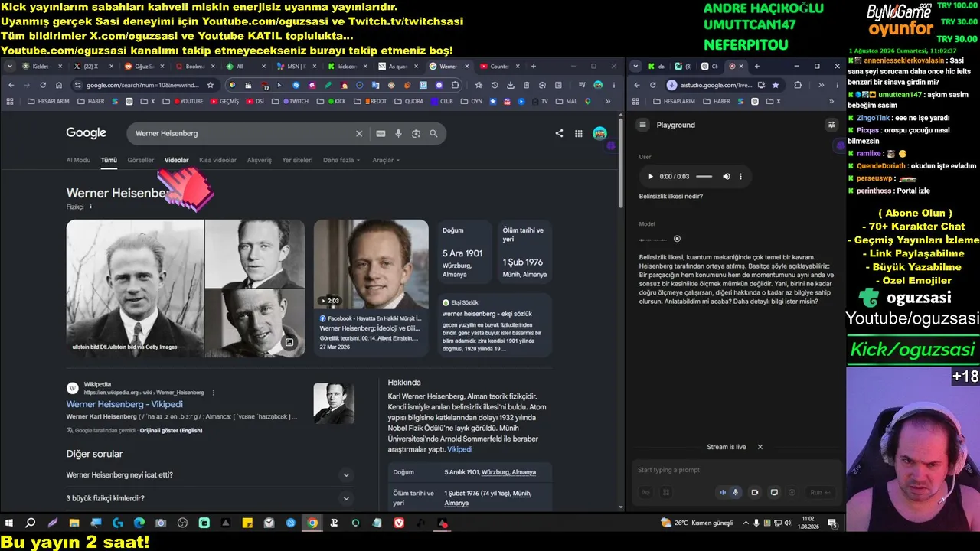Open Google Lens image search
Image resolution: width=980 pixels, height=551 pixels.
[416, 133]
